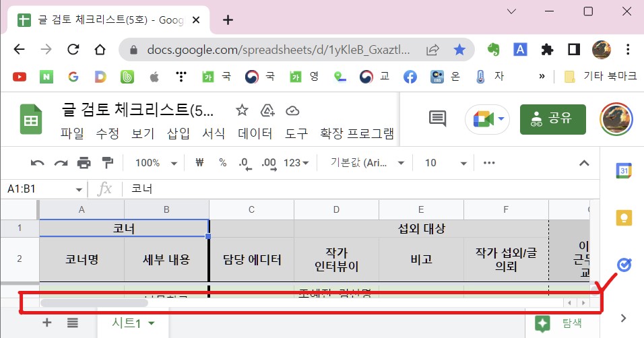Open the Facebook bookmark

coord(410,77)
